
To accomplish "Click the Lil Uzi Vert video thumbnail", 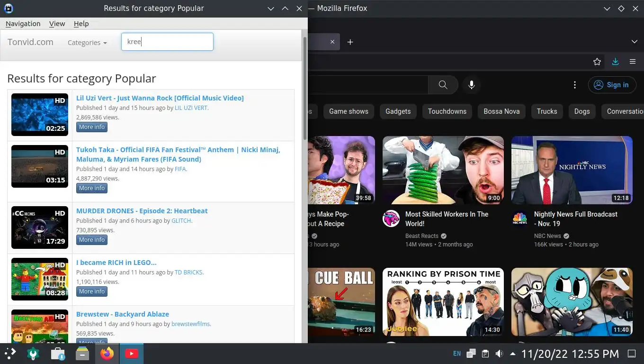I will click(x=40, y=115).
